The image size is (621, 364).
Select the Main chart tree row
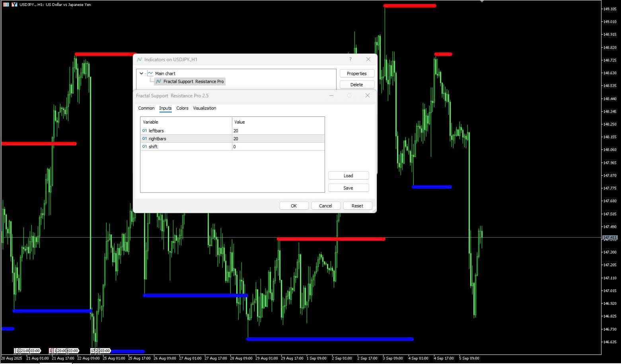[x=165, y=74]
